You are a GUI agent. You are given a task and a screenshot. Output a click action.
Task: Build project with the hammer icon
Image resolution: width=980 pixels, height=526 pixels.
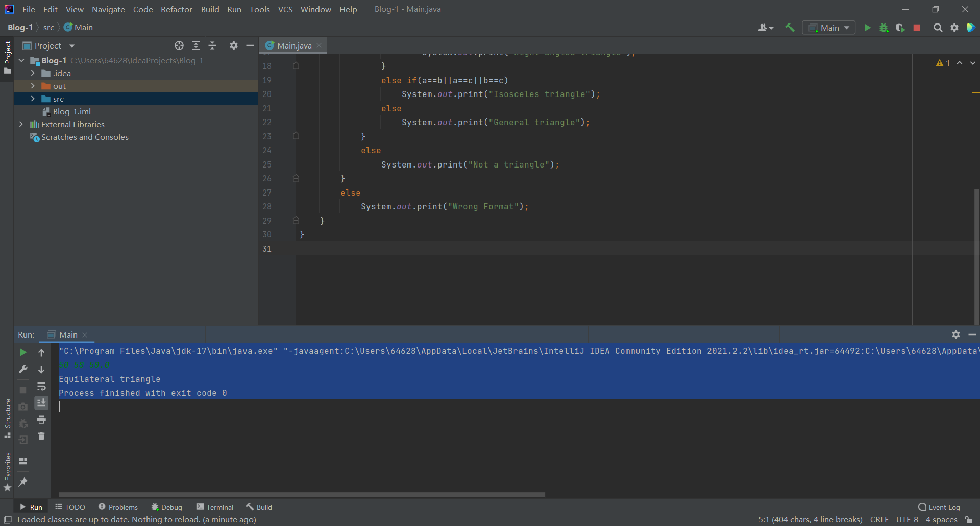[x=790, y=28]
